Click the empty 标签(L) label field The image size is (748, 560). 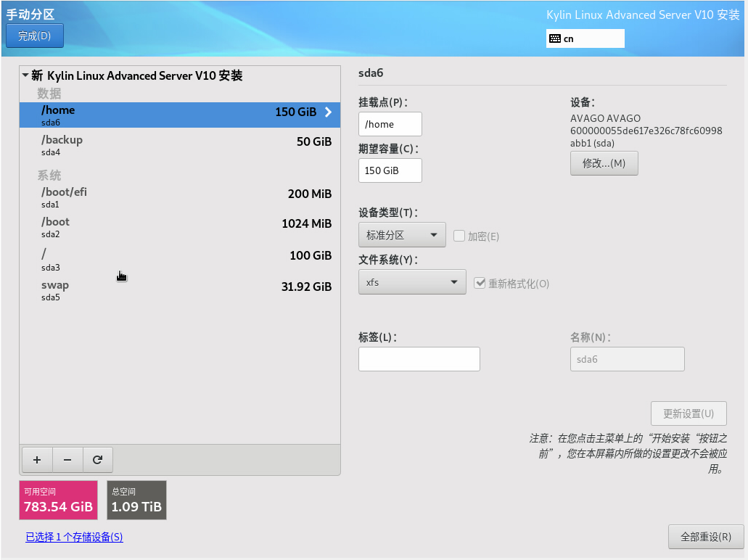tap(419, 359)
